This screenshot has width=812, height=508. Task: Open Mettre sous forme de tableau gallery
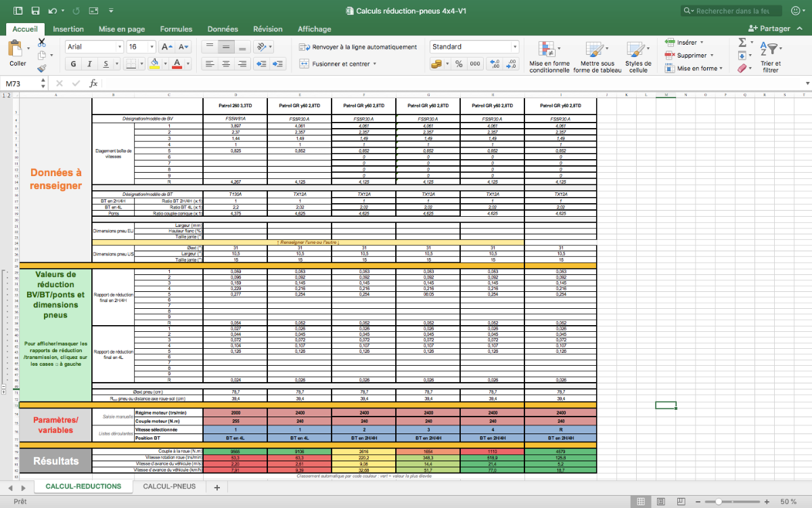point(597,57)
